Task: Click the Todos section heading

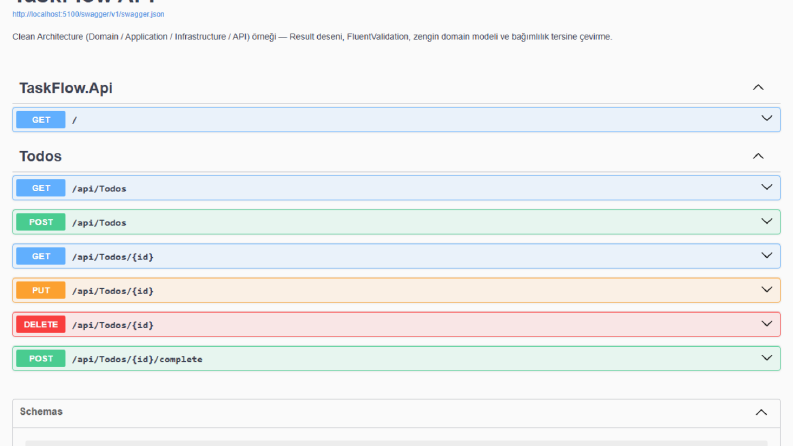Action: point(40,156)
